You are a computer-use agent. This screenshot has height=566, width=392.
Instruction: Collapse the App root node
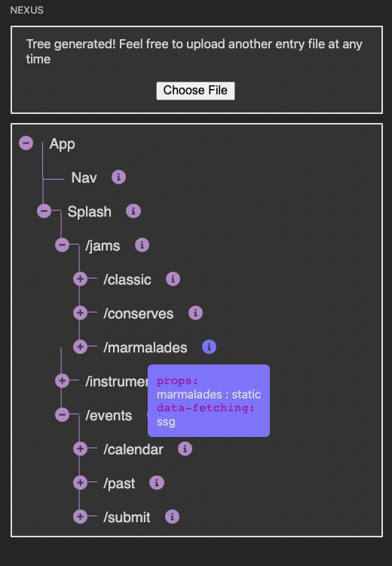(26, 143)
